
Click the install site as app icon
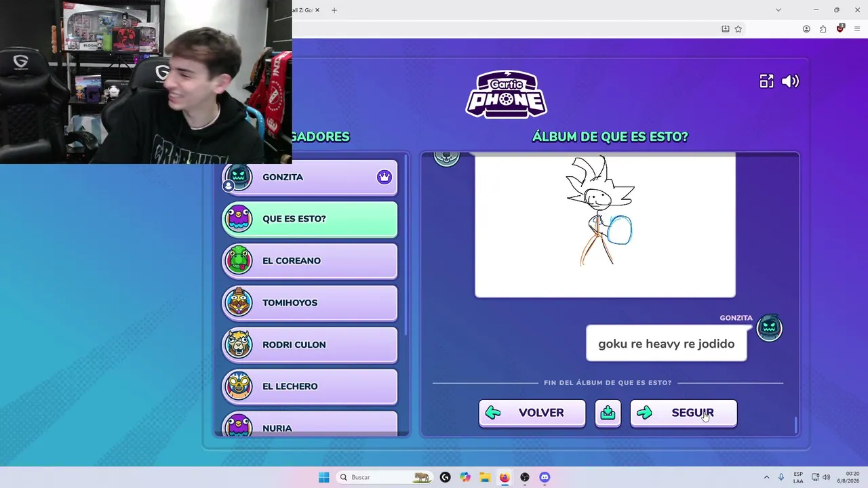click(726, 29)
